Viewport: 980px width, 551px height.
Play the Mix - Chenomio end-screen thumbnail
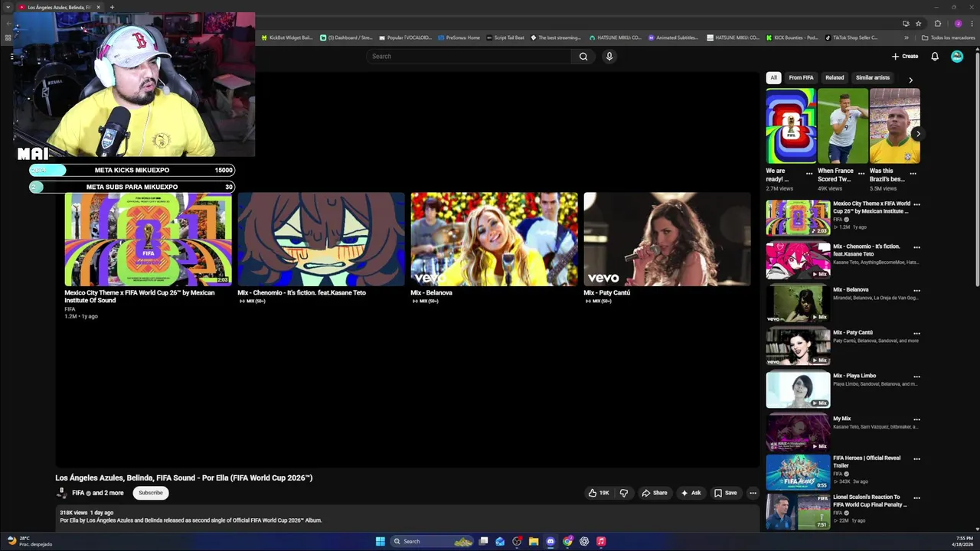pos(321,239)
